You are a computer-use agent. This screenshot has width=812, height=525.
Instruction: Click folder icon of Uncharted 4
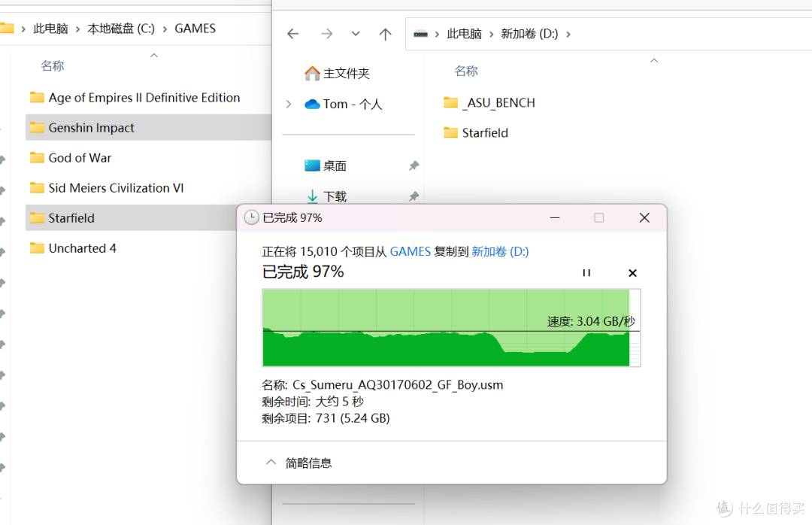(37, 247)
